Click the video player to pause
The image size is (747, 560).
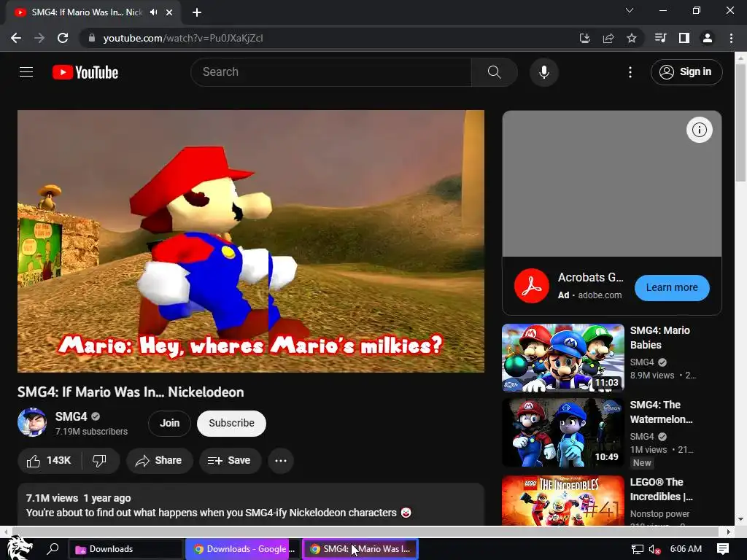tap(251, 241)
